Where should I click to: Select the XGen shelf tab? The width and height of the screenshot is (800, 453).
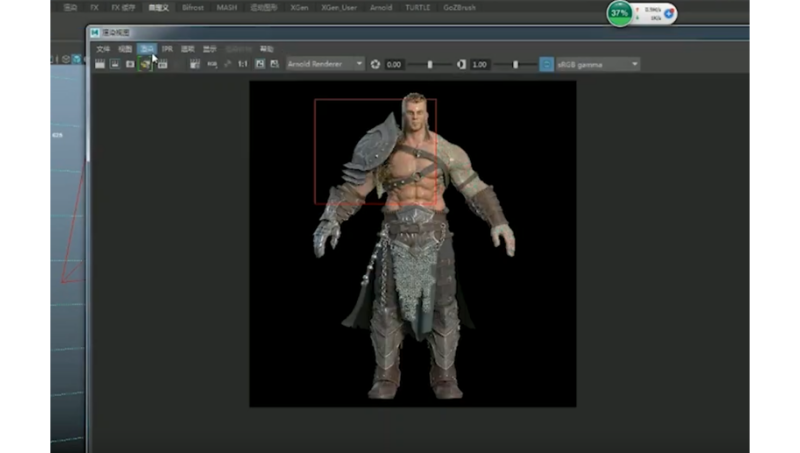pos(299,7)
